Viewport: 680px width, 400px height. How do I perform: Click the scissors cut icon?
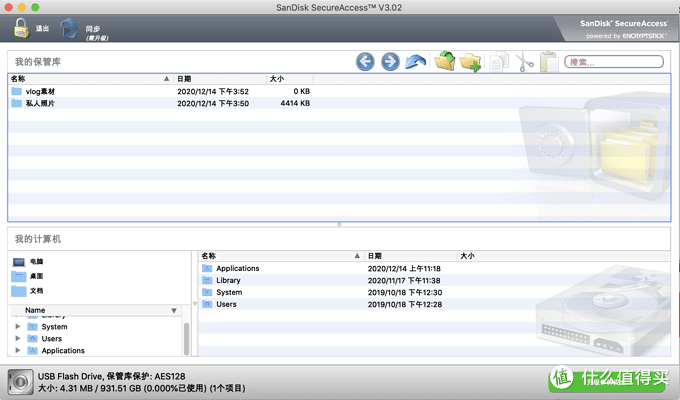point(524,62)
